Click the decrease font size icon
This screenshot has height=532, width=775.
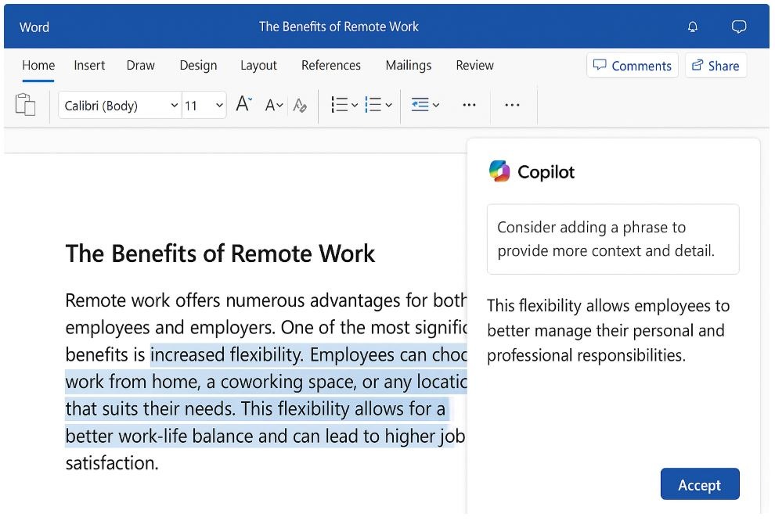[274, 105]
